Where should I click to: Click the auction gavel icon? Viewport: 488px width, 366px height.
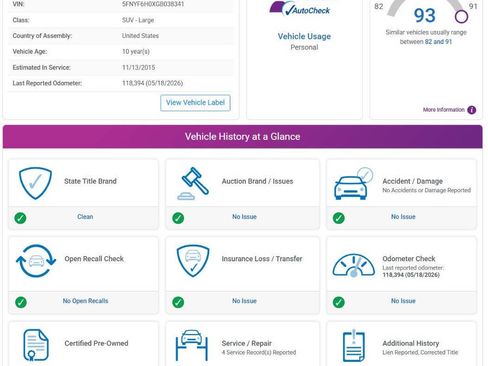pos(193,183)
